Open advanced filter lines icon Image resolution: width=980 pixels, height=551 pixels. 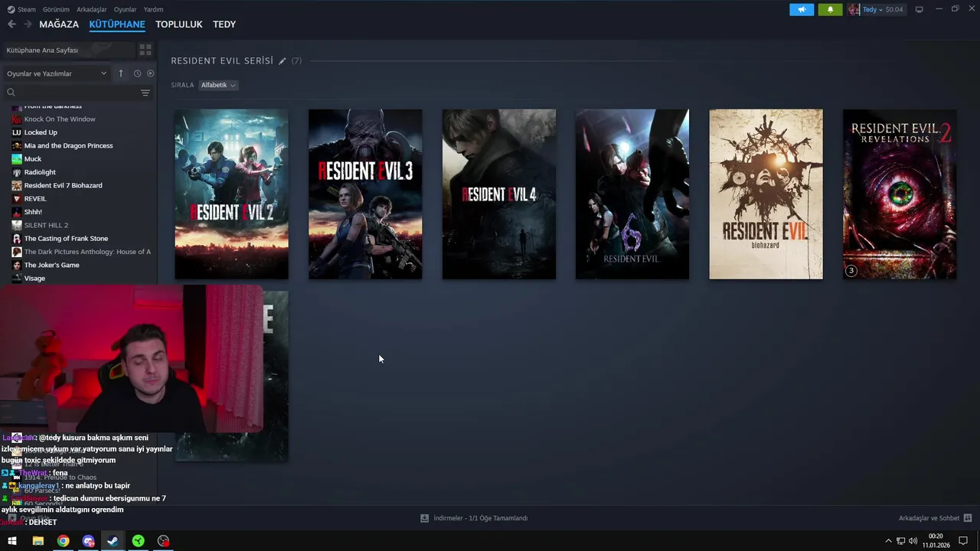click(145, 93)
